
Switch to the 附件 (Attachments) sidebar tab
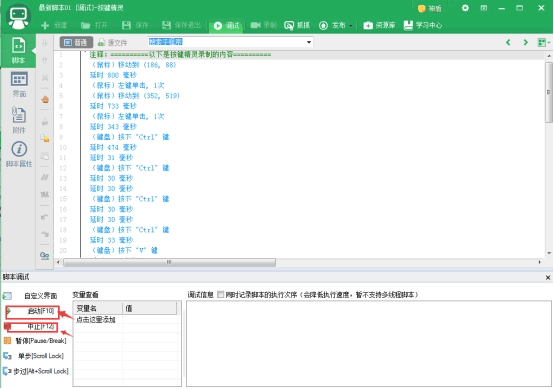pos(19,120)
